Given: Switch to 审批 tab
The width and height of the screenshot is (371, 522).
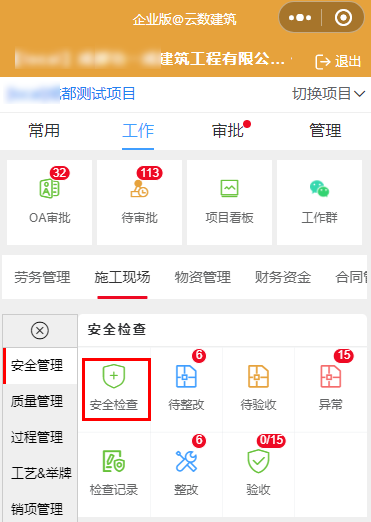Looking at the screenshot, I should pyautogui.click(x=228, y=130).
